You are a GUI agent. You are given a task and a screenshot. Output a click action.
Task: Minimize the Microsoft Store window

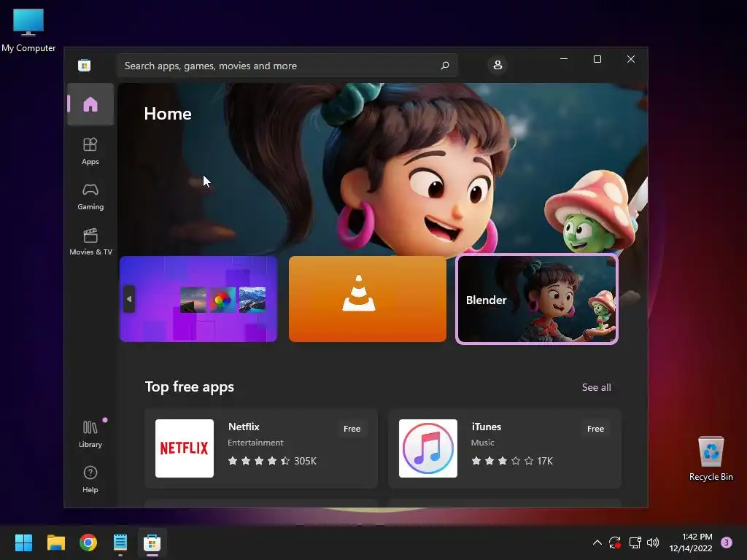[564, 59]
